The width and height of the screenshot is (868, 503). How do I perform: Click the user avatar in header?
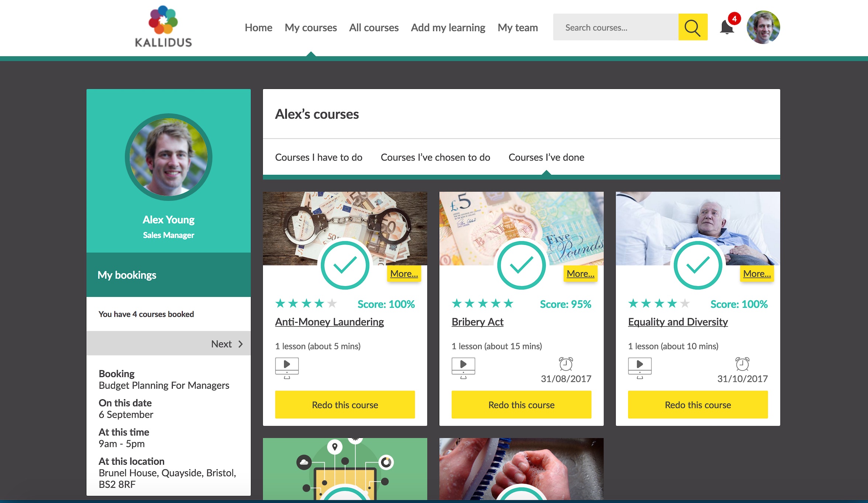[x=763, y=27]
